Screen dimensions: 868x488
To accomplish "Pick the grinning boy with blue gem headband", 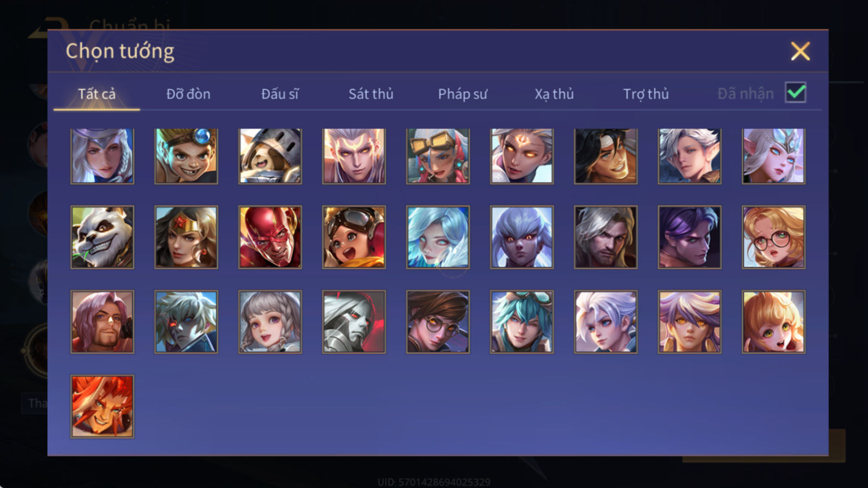I will pos(186,156).
